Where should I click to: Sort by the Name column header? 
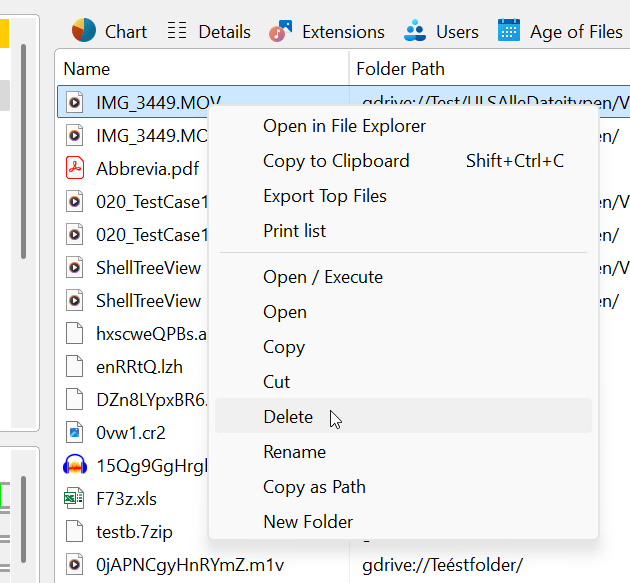tap(87, 69)
